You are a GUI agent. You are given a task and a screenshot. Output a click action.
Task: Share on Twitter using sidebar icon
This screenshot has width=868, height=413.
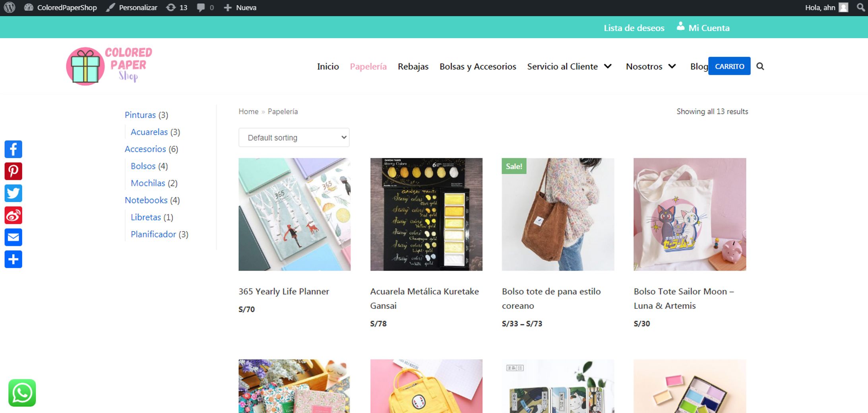(13, 193)
